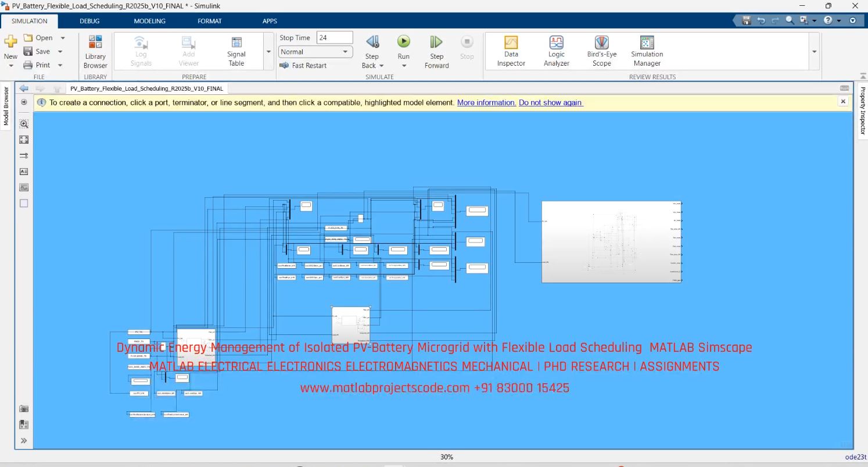868x467 pixels.
Task: Click Fit to View in the palette
Action: click(x=24, y=140)
